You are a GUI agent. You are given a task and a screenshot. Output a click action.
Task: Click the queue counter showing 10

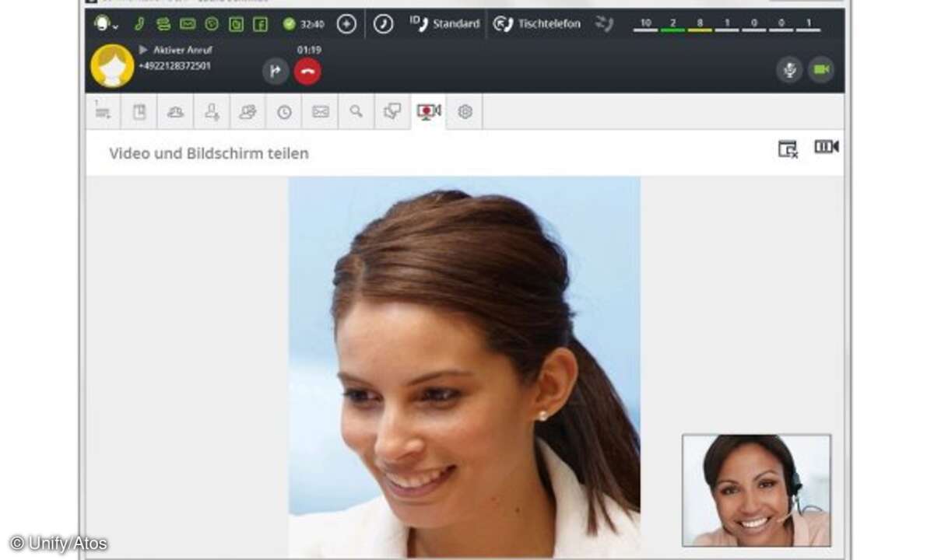[645, 24]
